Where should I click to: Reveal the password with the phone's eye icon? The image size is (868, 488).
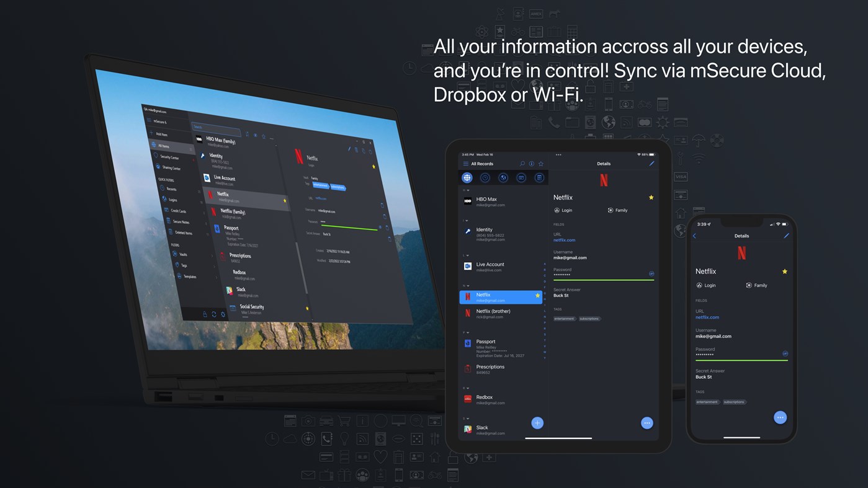click(785, 353)
